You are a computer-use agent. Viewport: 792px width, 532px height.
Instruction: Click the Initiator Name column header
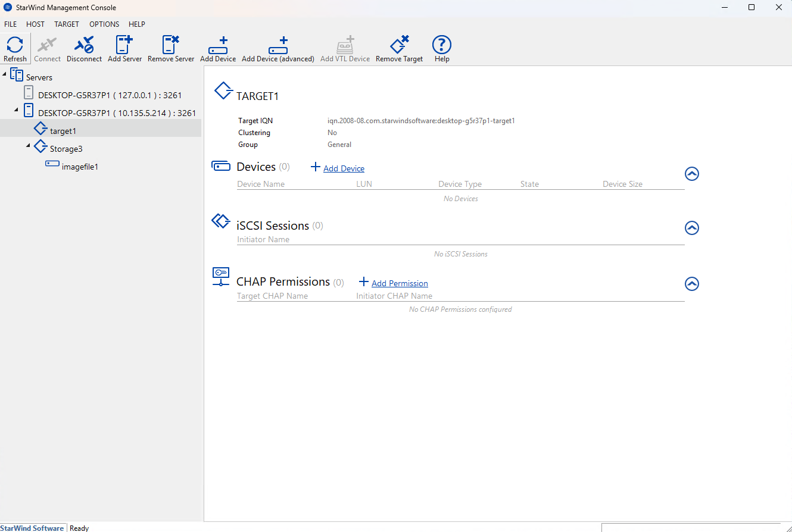(x=263, y=239)
